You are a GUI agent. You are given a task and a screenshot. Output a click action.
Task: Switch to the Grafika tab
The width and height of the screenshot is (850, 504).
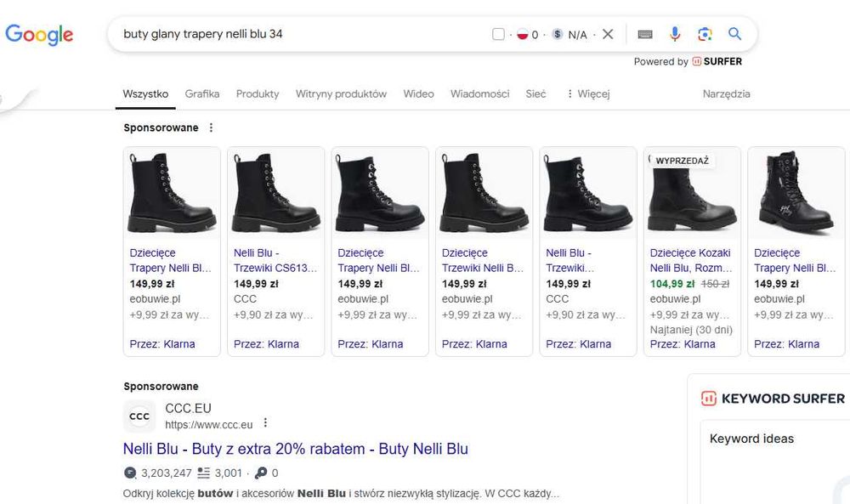point(202,93)
